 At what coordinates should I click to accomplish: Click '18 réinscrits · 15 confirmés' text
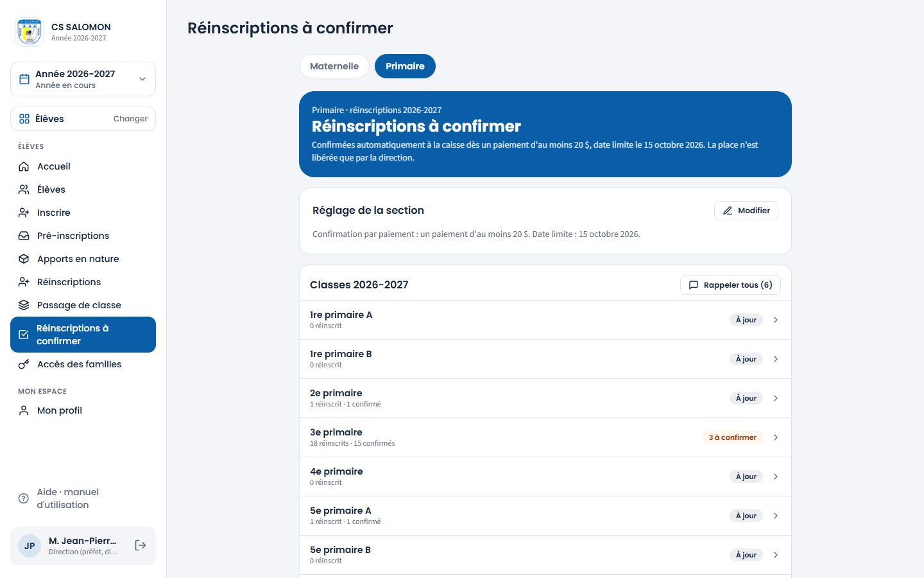point(352,443)
